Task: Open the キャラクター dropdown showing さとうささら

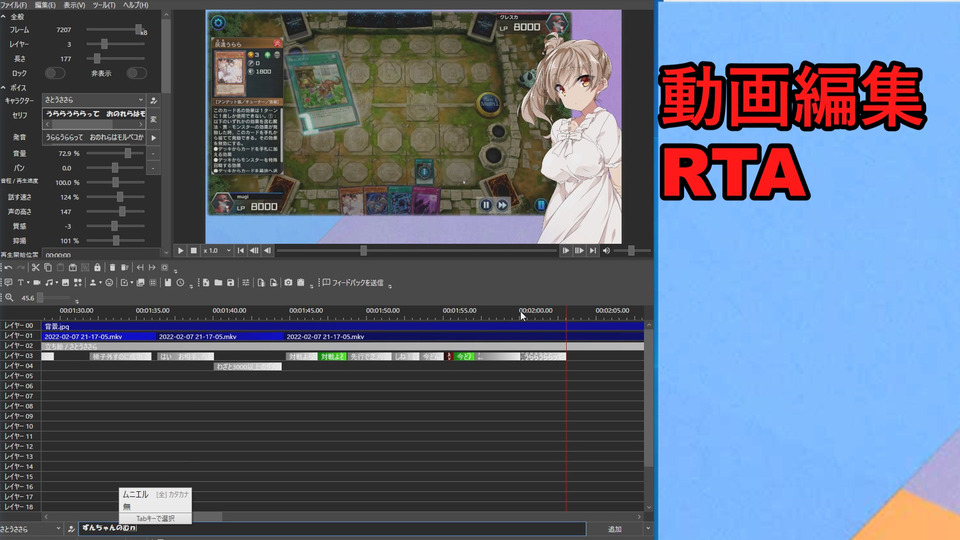Action: [94, 100]
